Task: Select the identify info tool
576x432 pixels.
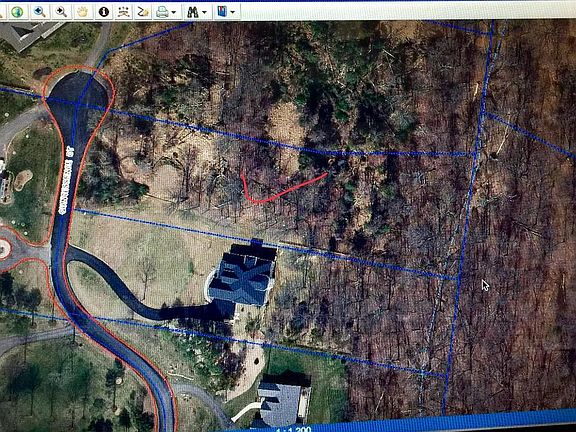Action: 104,12
